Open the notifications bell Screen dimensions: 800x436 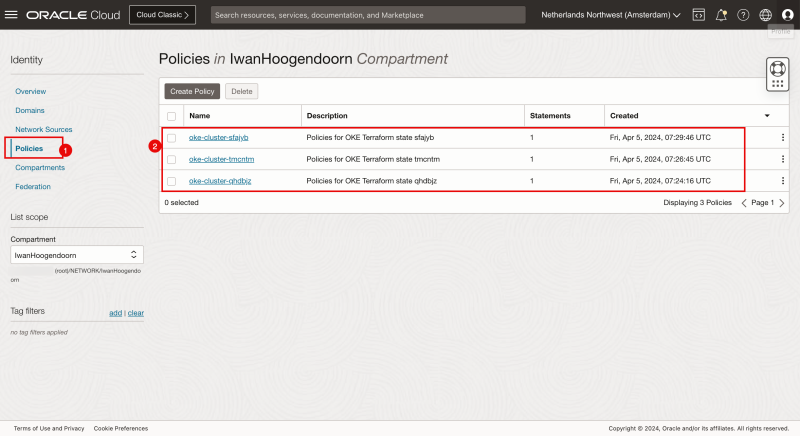[x=721, y=15]
